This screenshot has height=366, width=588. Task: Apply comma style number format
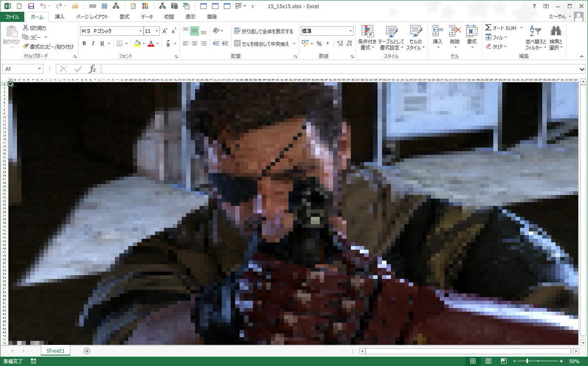click(328, 44)
